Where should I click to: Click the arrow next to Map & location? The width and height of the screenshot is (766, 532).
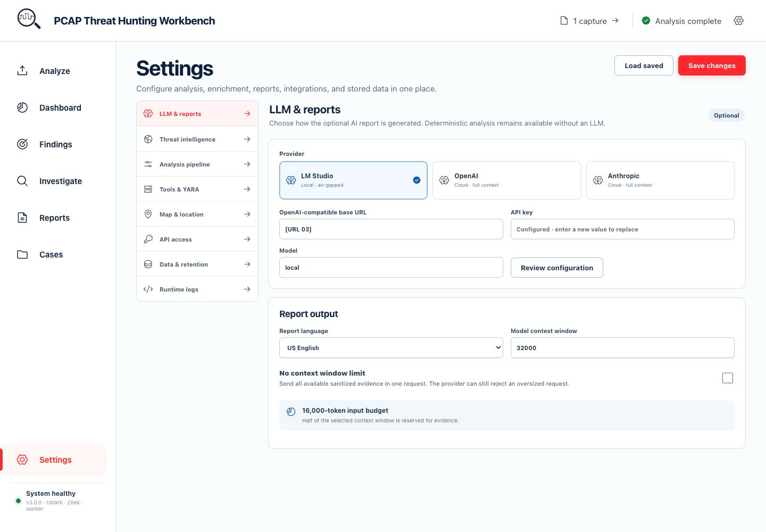point(247,214)
